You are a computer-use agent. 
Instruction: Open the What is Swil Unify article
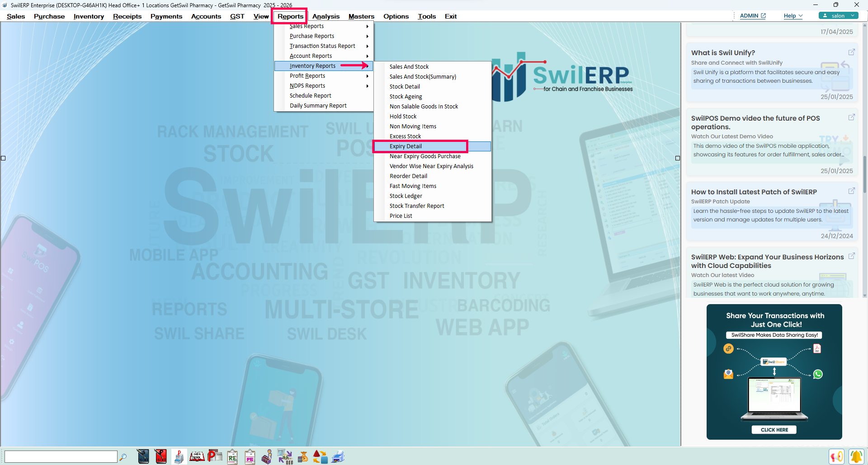click(723, 53)
